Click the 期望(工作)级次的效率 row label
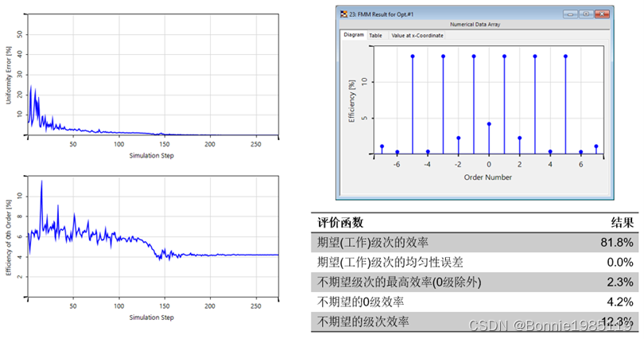 (373, 243)
